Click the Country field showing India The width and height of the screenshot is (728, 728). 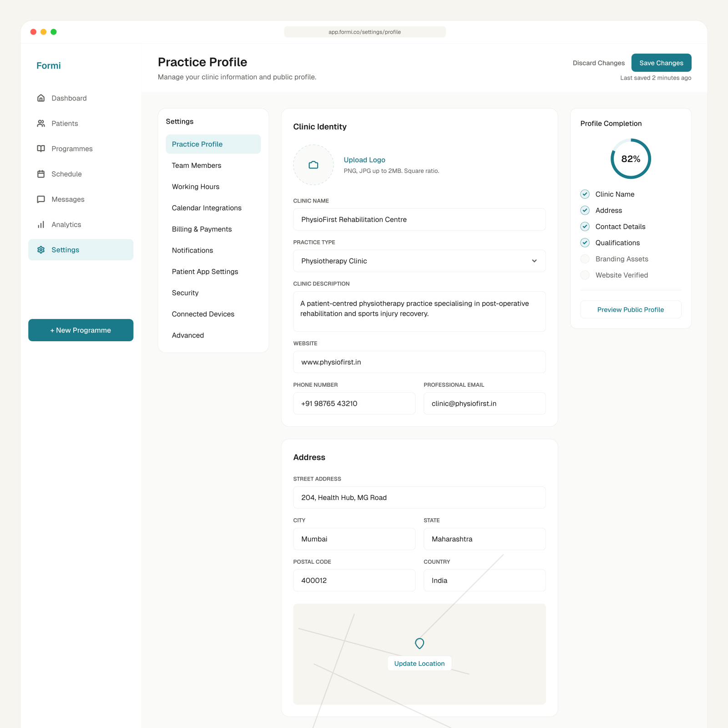(485, 580)
